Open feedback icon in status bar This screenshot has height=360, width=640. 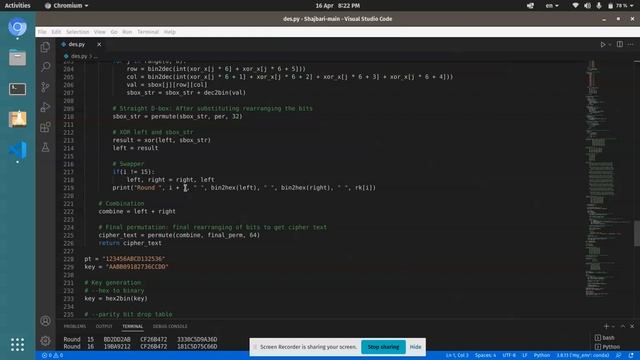pyautogui.click(x=619, y=356)
